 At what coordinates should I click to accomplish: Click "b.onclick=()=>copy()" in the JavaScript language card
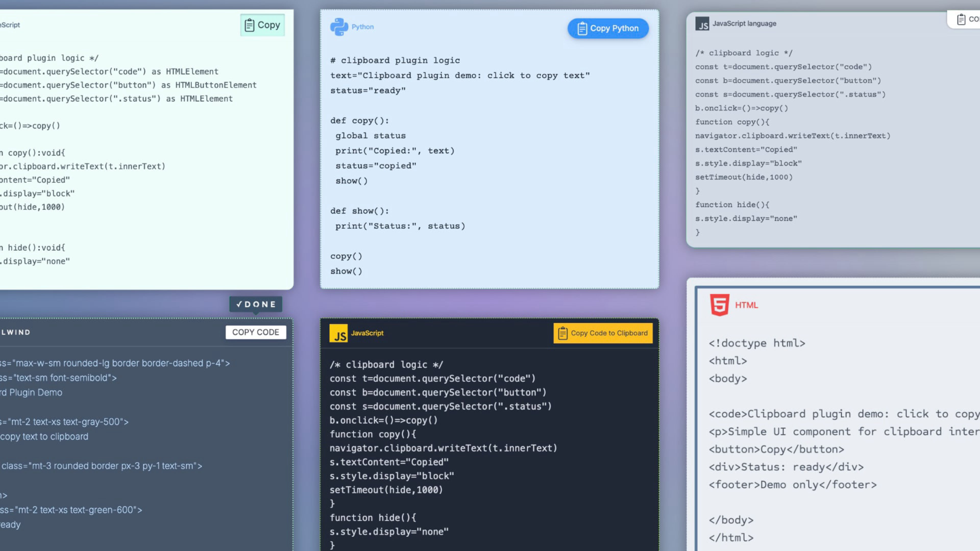[x=741, y=108]
